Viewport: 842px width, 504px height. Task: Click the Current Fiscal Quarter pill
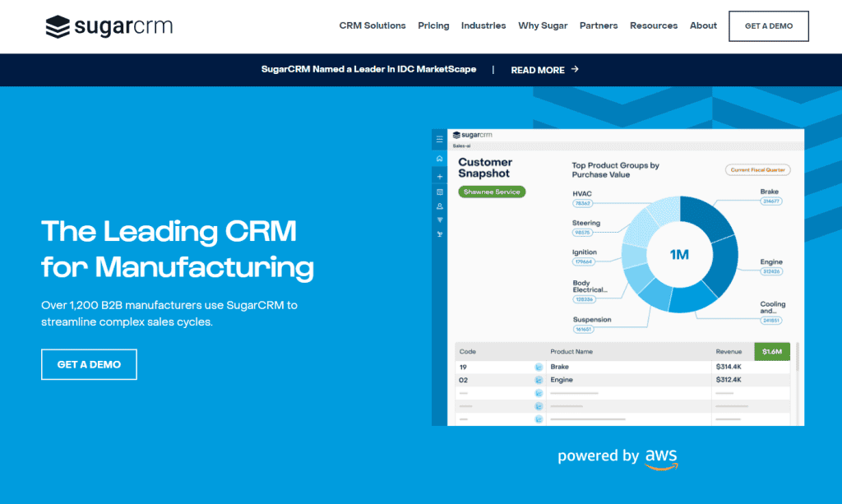pyautogui.click(x=757, y=169)
